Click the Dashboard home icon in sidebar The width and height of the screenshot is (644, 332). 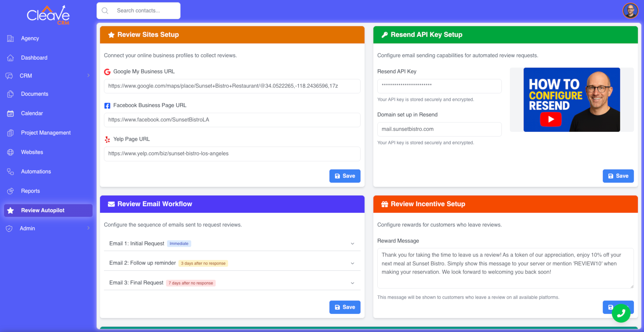[x=10, y=58]
